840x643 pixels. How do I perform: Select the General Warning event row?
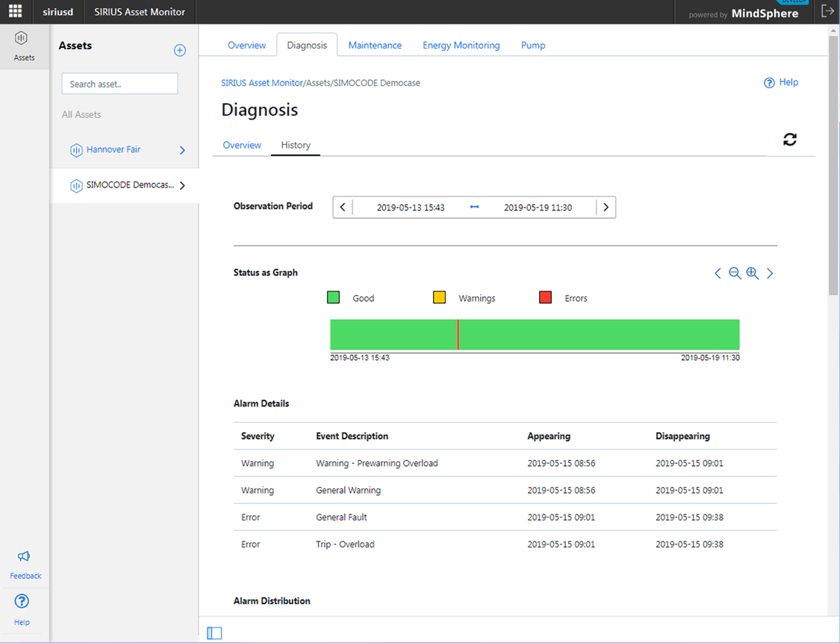[x=505, y=491]
